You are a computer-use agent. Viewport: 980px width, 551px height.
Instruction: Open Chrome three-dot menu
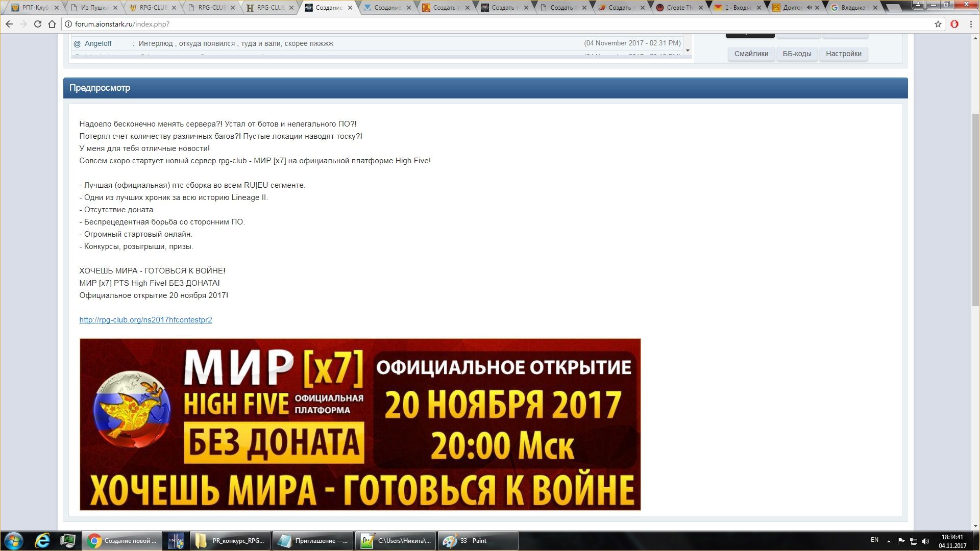[971, 24]
